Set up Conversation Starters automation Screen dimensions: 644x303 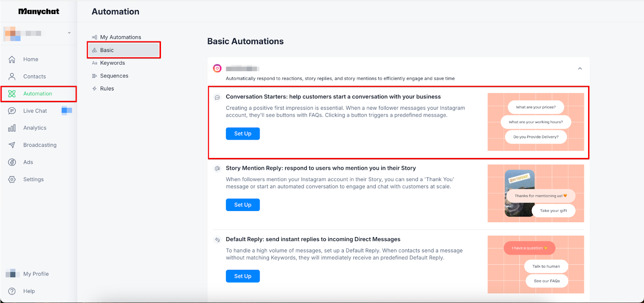click(243, 134)
